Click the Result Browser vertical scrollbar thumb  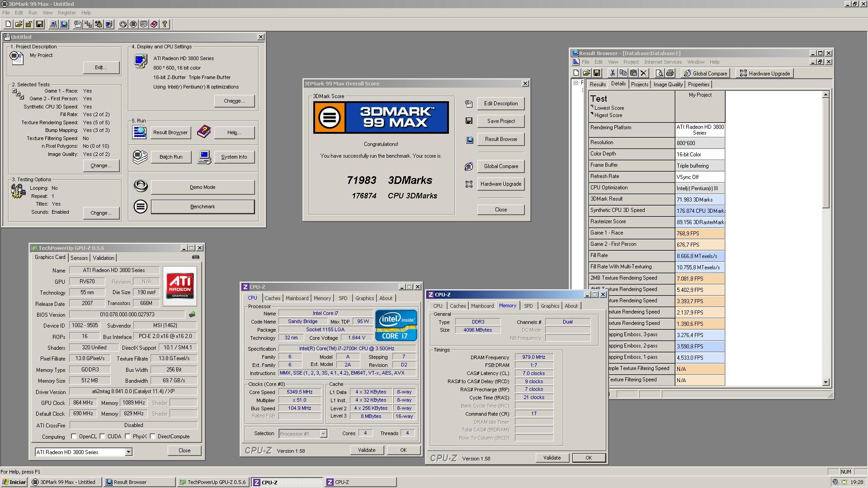pos(826,153)
